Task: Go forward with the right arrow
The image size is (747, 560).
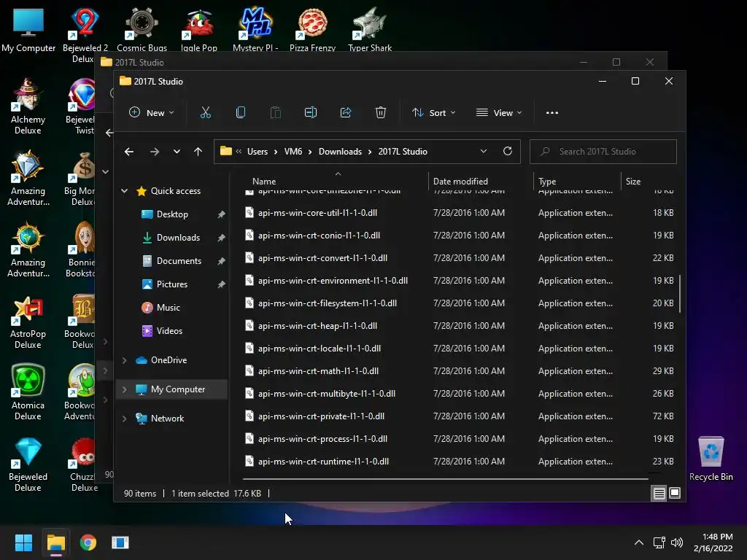Action: (155, 152)
